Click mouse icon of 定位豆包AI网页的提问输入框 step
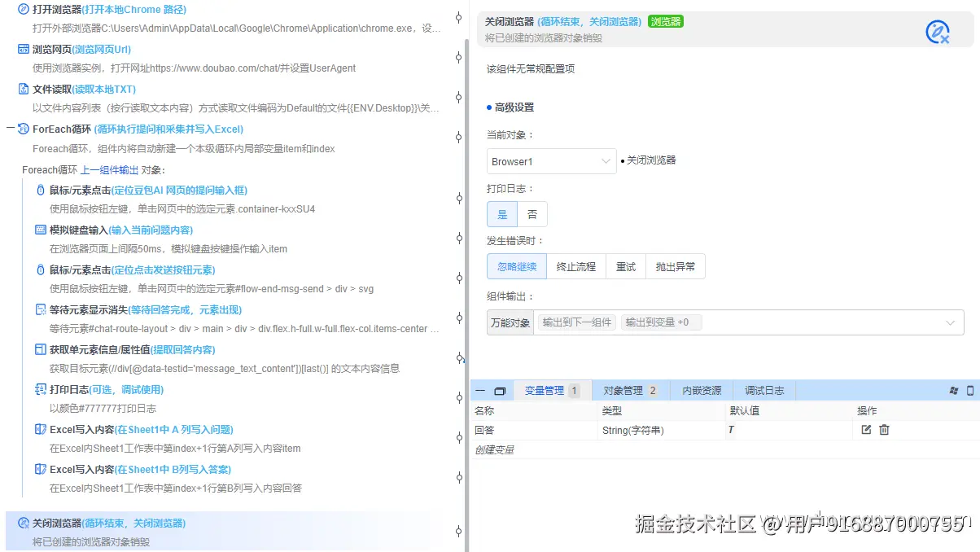The image size is (980, 552). point(41,190)
